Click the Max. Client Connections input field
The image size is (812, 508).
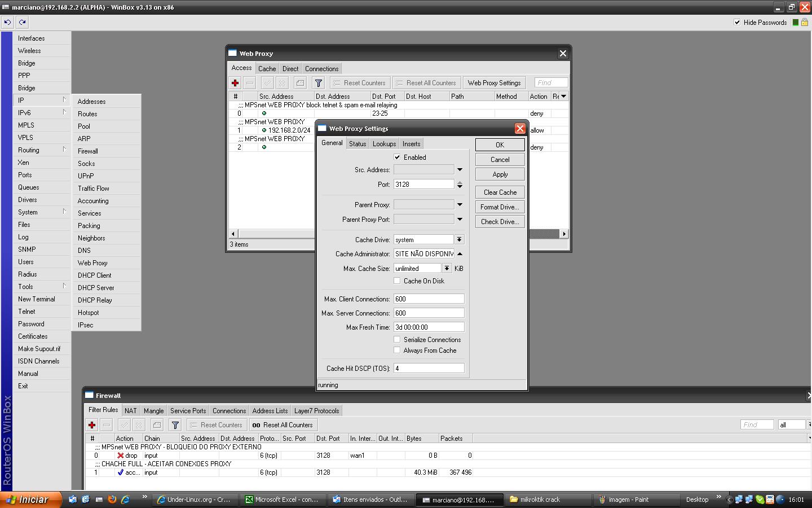[x=429, y=299]
